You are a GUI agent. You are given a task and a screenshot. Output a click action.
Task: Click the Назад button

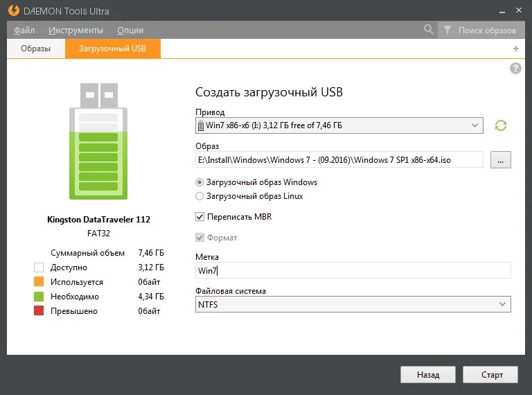coord(428,375)
